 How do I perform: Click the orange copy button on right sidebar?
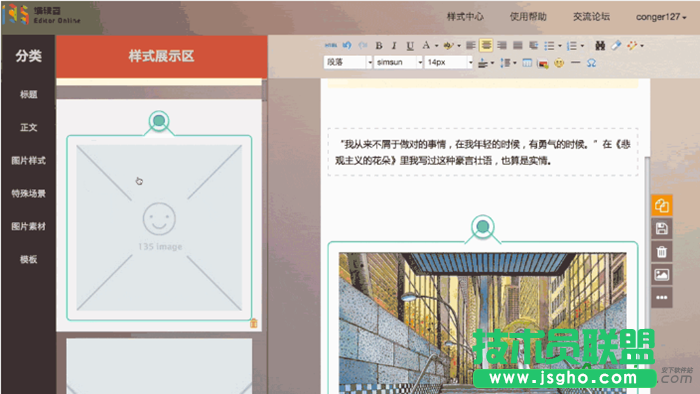coord(662,206)
